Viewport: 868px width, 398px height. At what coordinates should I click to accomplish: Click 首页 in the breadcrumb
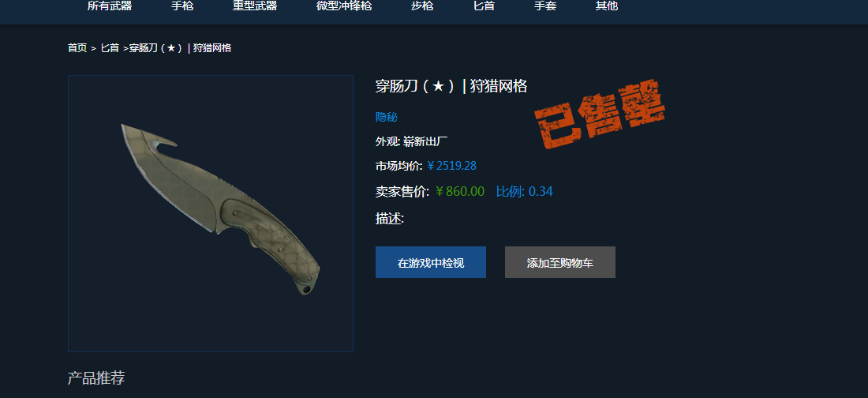point(77,48)
